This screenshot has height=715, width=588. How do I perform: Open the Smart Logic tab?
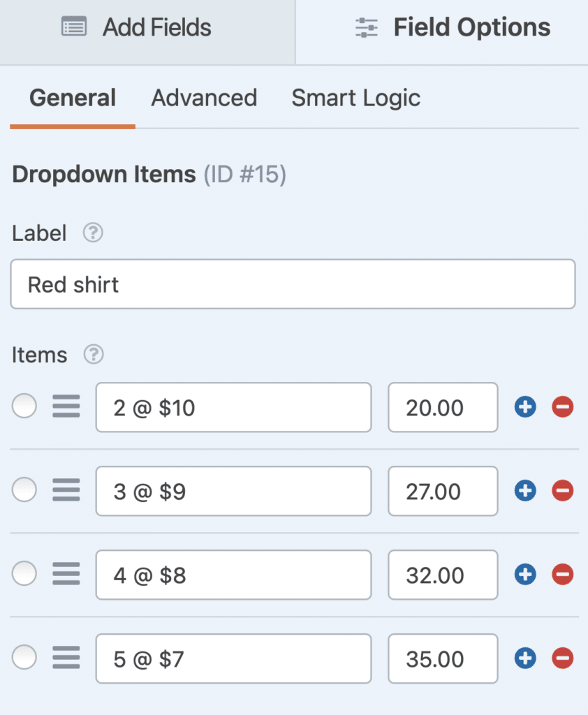click(x=355, y=98)
